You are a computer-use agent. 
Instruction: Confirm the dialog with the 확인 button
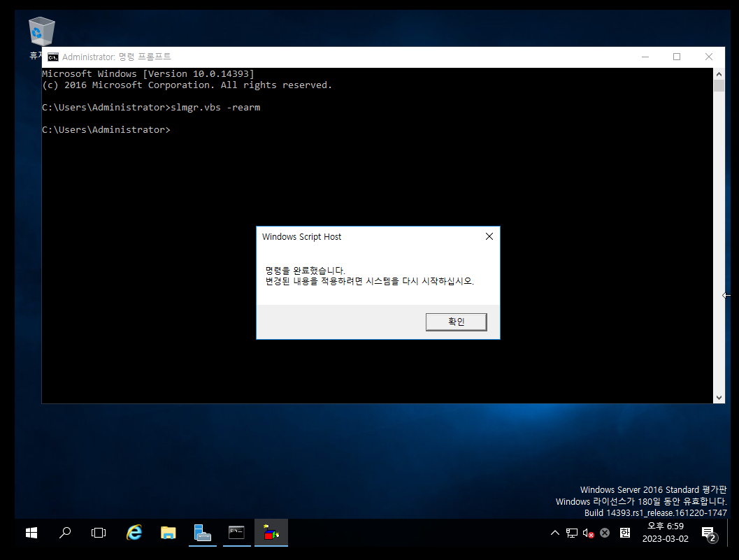(x=456, y=322)
